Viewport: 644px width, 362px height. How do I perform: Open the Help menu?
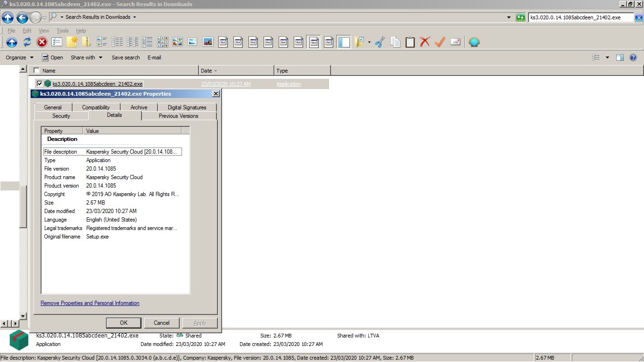(x=81, y=31)
